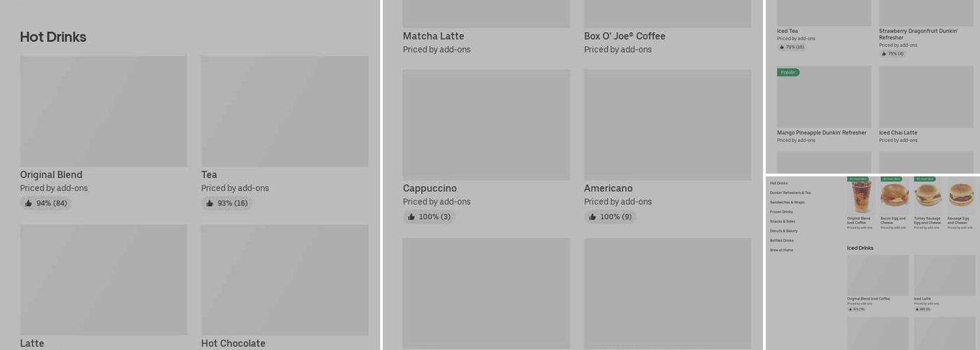Jump to Frozen Drinks section

(x=781, y=212)
